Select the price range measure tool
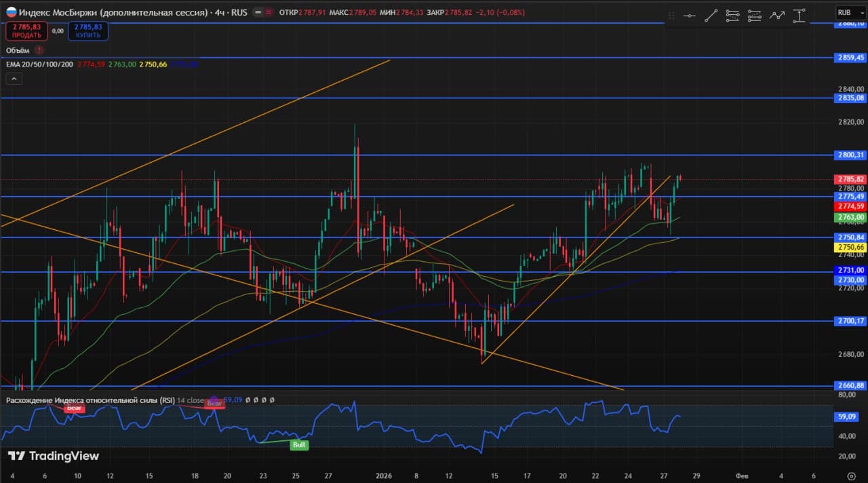The image size is (868, 483). pyautogui.click(x=799, y=16)
